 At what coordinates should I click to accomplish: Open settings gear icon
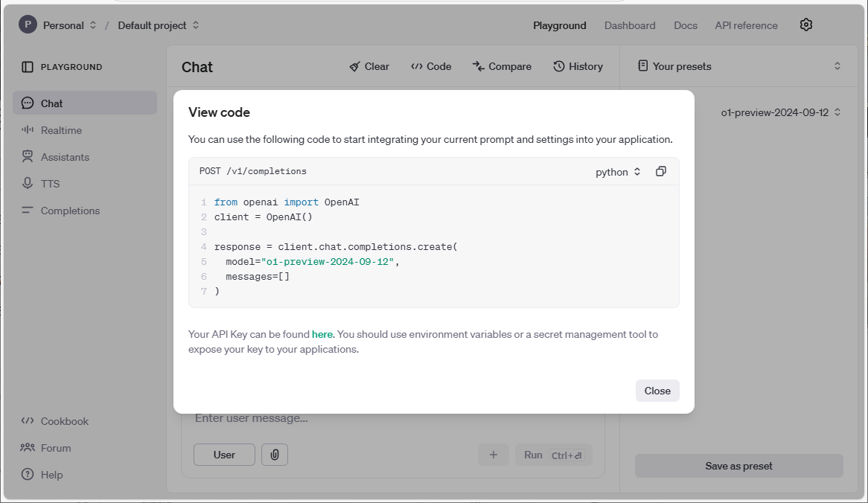pos(806,25)
